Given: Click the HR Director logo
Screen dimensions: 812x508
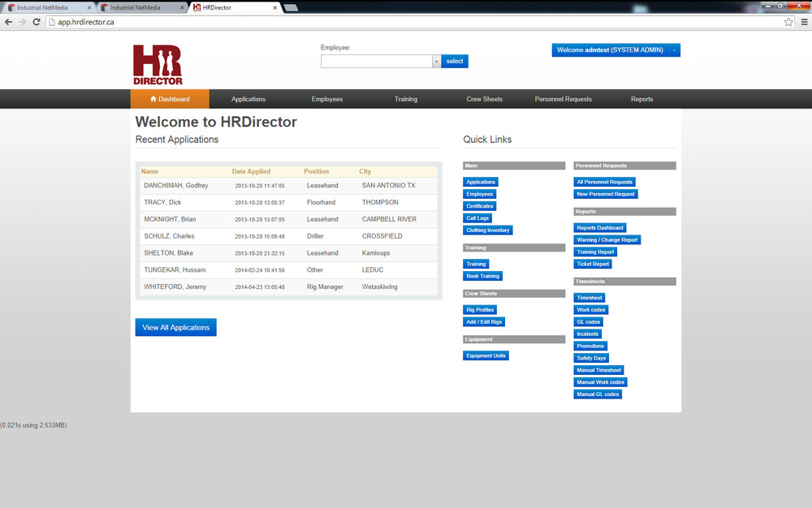Looking at the screenshot, I should point(158,65).
